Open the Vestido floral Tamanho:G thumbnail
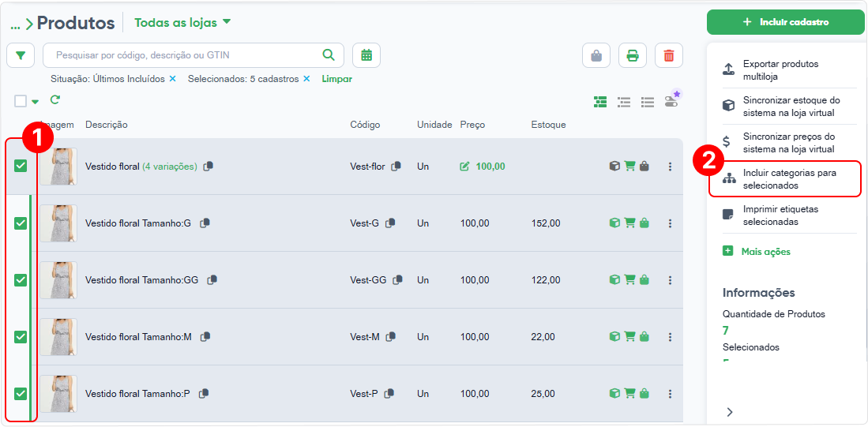Screen dimensions: 868x427 click(x=58, y=223)
